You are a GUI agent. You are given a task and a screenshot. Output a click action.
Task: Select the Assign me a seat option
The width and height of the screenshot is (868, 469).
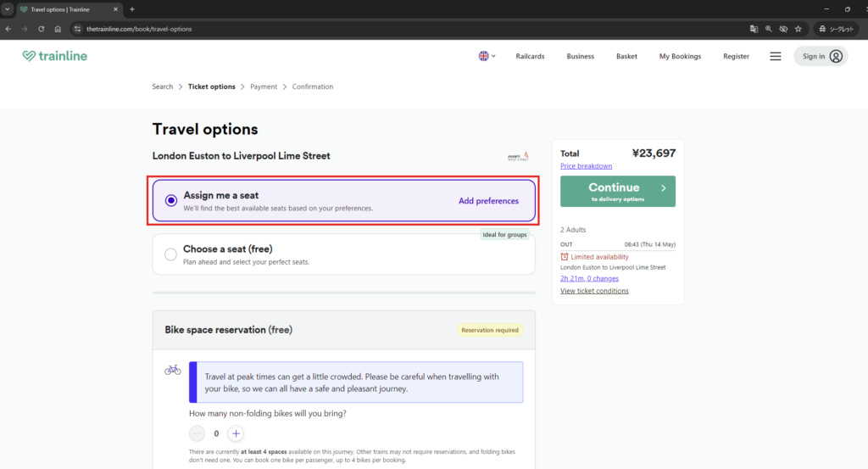(x=171, y=201)
